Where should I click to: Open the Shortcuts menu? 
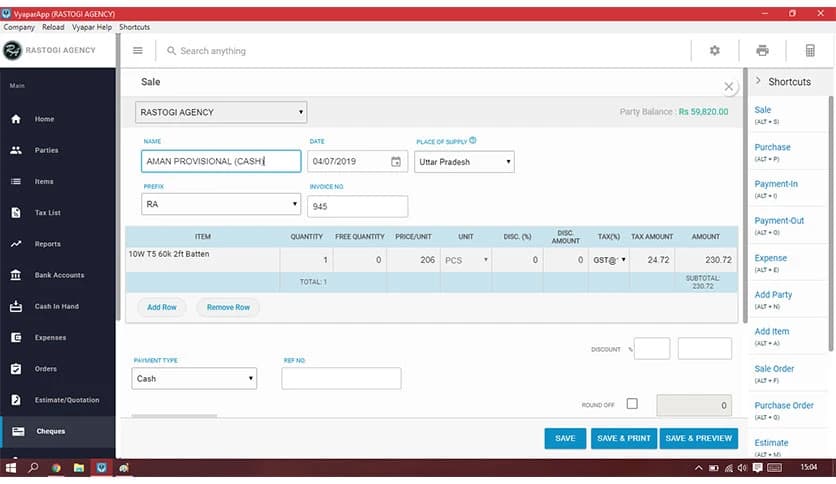(x=134, y=27)
